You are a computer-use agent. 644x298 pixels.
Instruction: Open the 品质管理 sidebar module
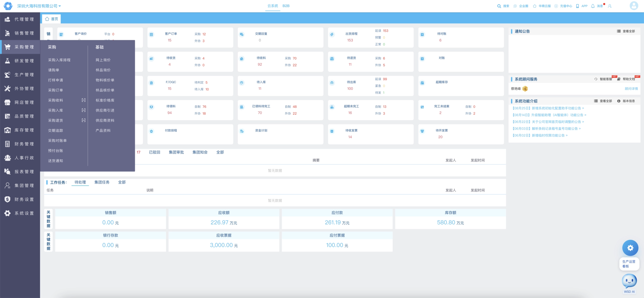point(20,116)
